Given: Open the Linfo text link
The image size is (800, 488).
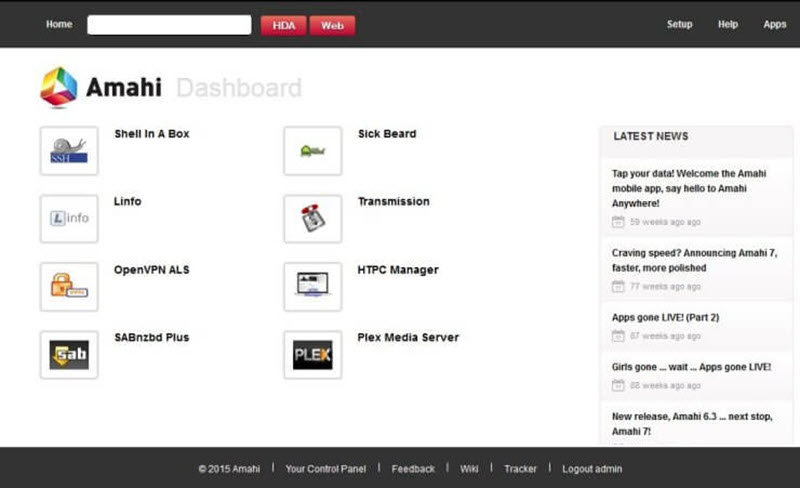Looking at the screenshot, I should click(128, 201).
